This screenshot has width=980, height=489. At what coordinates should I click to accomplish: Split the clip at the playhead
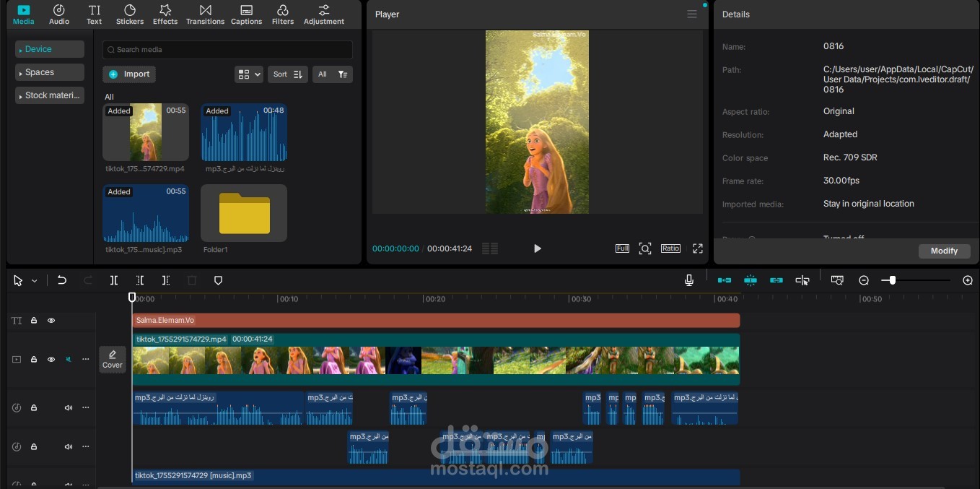(x=114, y=280)
